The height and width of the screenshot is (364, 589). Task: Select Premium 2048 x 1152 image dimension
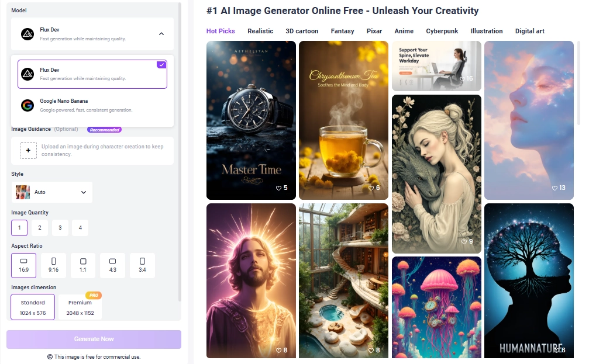click(x=80, y=307)
